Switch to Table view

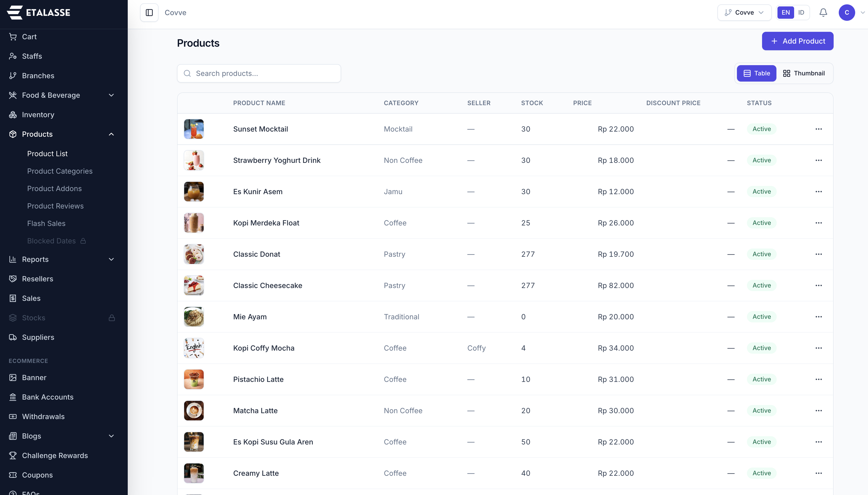click(x=756, y=73)
